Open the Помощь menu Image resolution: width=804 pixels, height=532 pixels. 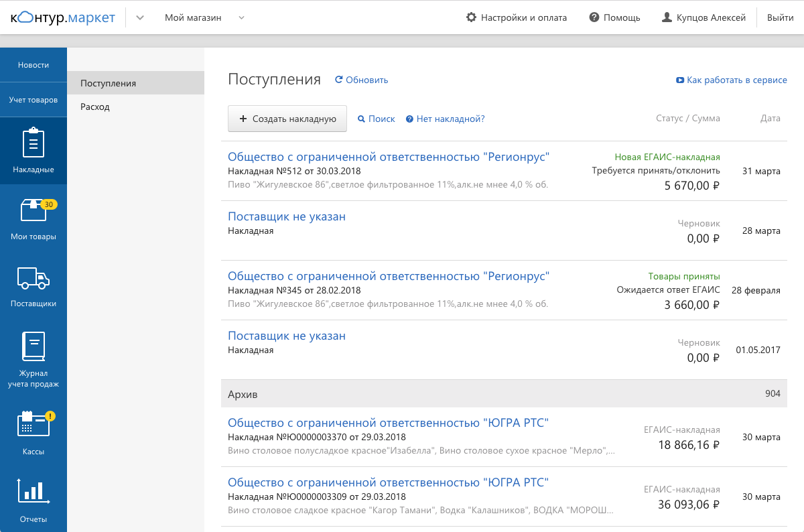(x=614, y=18)
